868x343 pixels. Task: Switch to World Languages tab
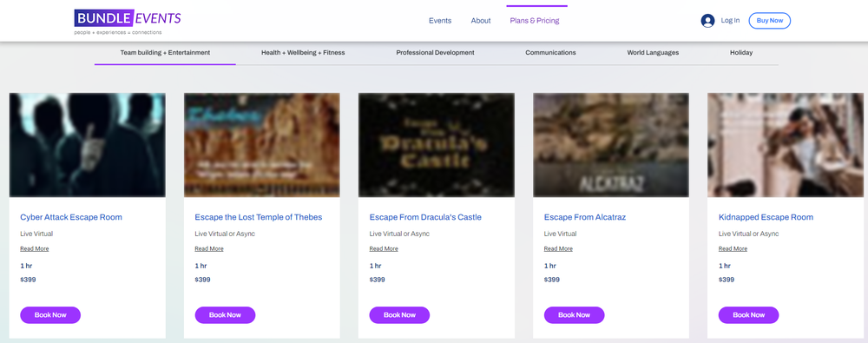pos(653,53)
